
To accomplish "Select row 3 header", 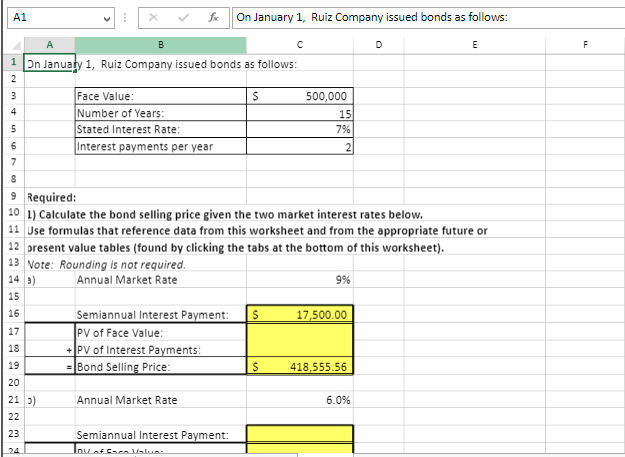I will pos(14,96).
